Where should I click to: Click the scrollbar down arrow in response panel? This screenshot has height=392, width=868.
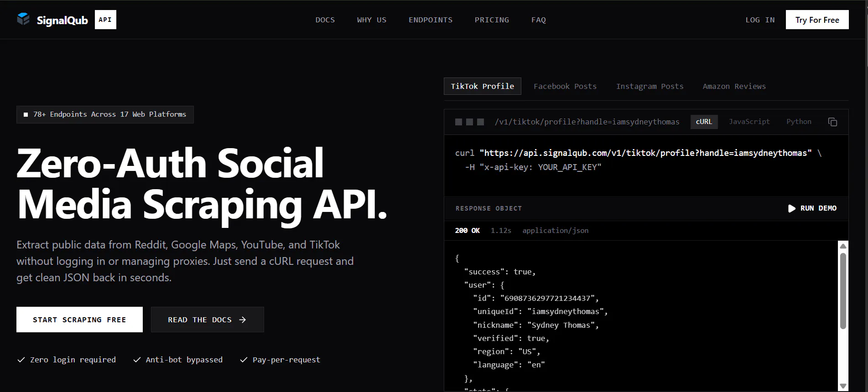(x=843, y=386)
